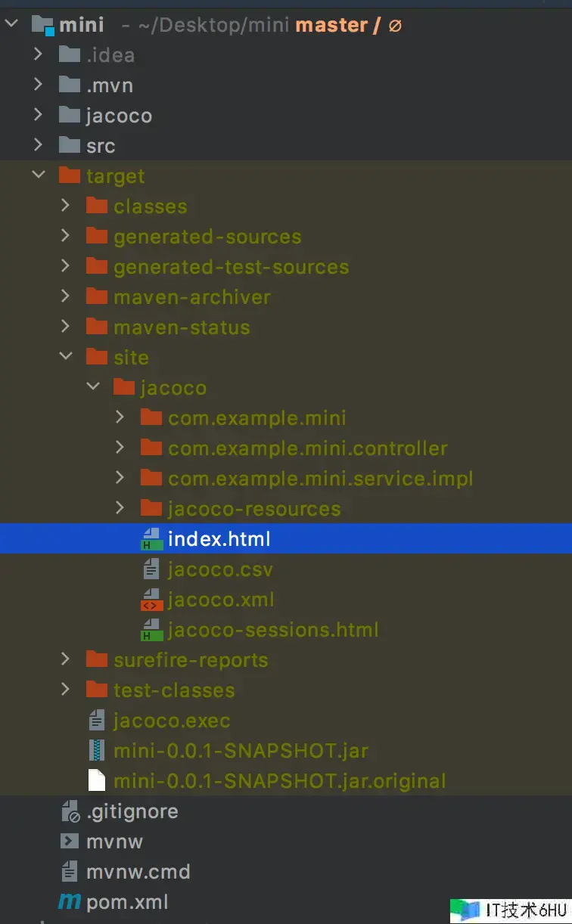Viewport: 572px width, 924px height.
Task: Click the jacoco-sessions.html file icon
Action: point(152,630)
